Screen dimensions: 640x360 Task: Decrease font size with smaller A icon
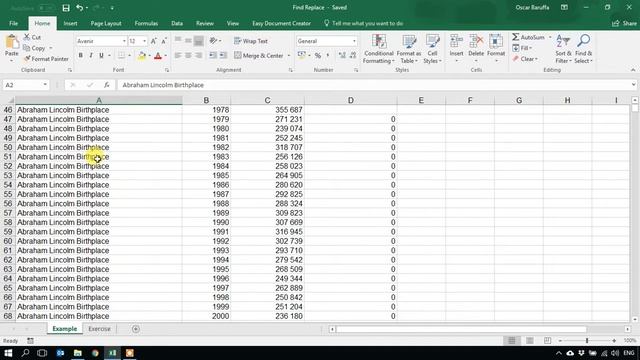click(164, 41)
